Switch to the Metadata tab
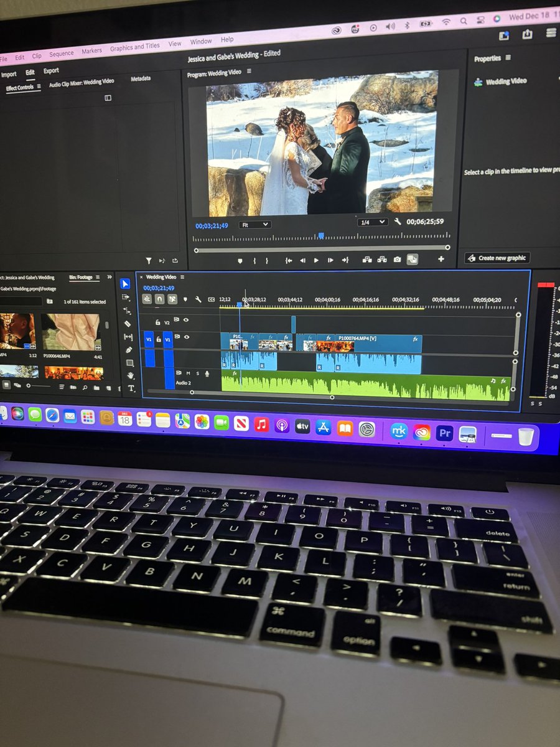The height and width of the screenshot is (747, 560). point(141,78)
